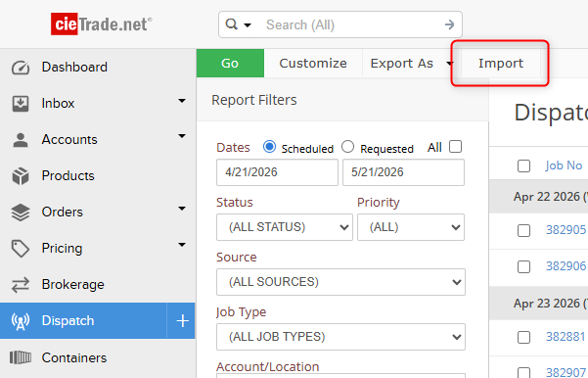The image size is (588, 378).
Task: Open Brokerage in the sidebar
Action: (72, 285)
